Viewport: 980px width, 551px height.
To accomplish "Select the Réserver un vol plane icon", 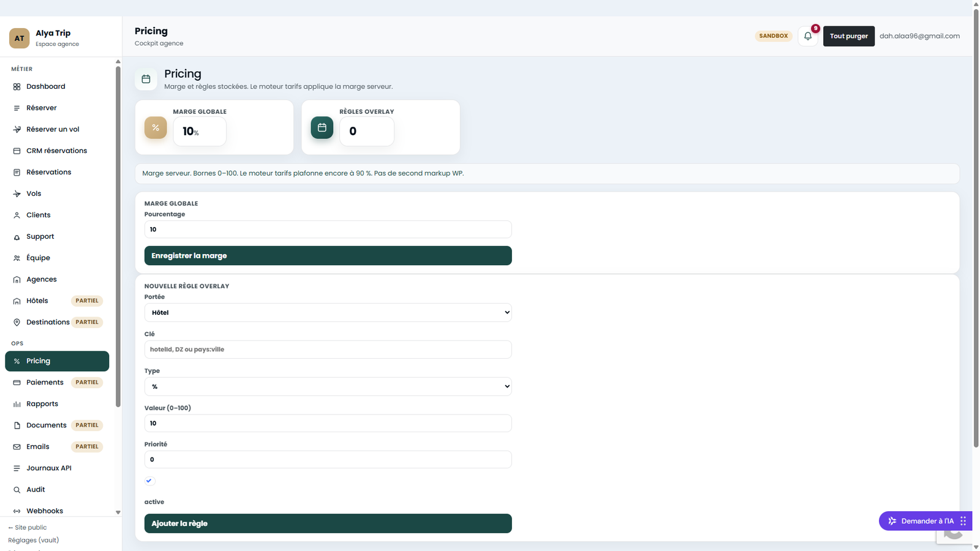I will point(17,129).
